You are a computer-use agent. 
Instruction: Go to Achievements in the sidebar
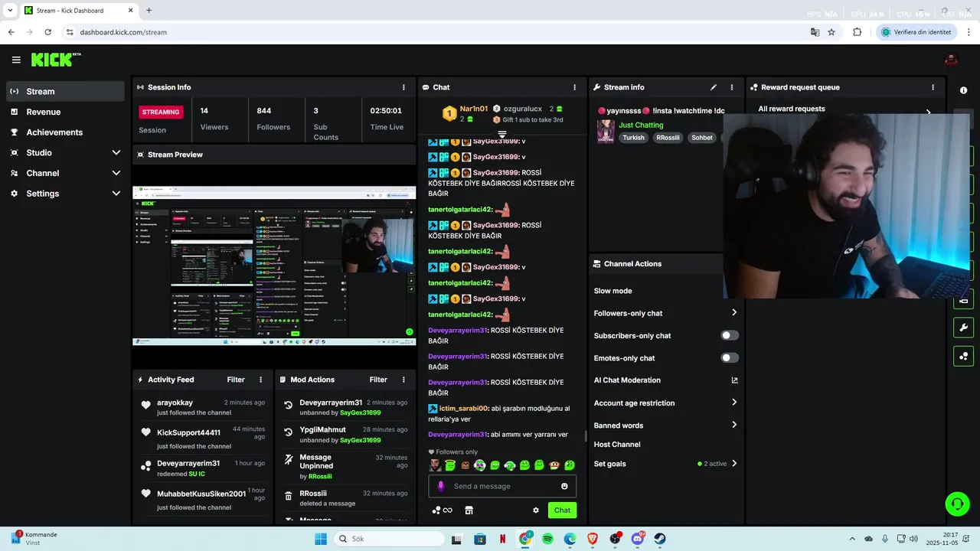click(65, 132)
